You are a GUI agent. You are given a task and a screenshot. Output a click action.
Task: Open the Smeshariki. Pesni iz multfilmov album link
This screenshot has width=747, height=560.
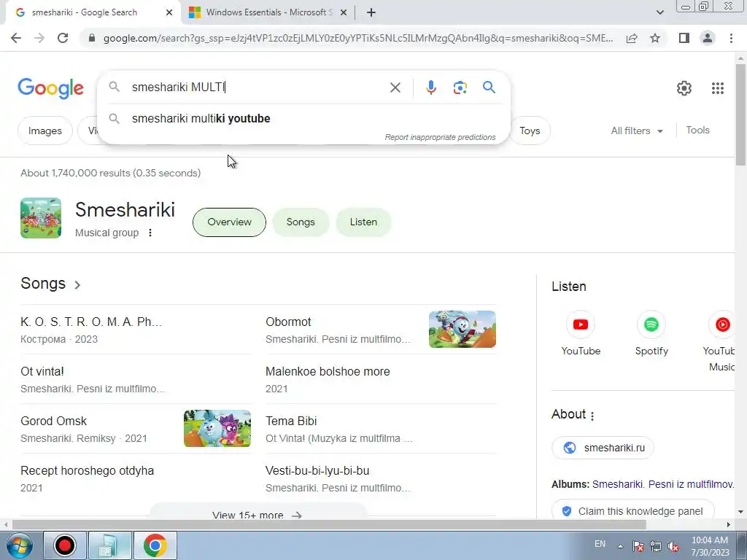click(662, 484)
